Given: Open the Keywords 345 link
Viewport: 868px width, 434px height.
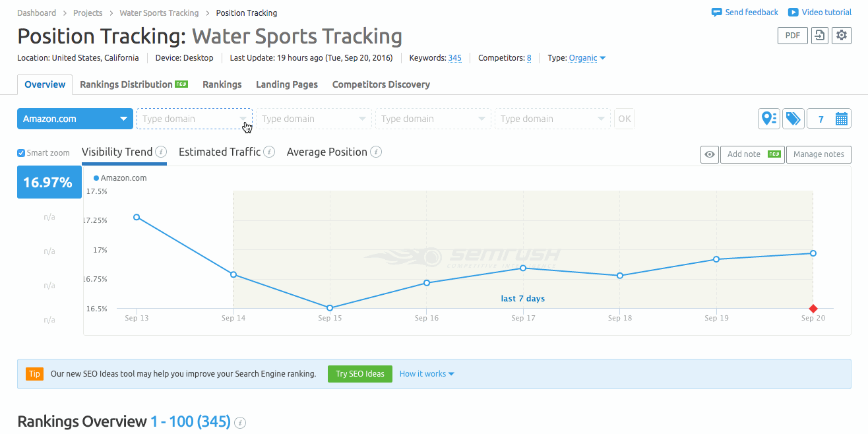Looking at the screenshot, I should coord(454,58).
